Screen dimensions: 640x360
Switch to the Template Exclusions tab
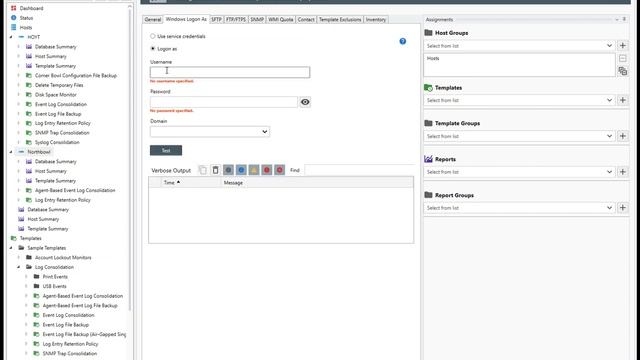pos(340,20)
